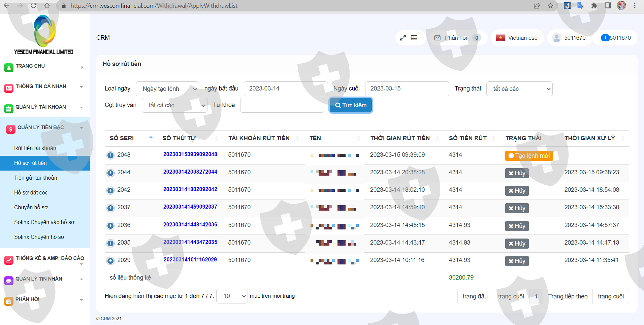Open the Trạng thái status dropdown
The width and height of the screenshot is (644, 325).
click(519, 89)
